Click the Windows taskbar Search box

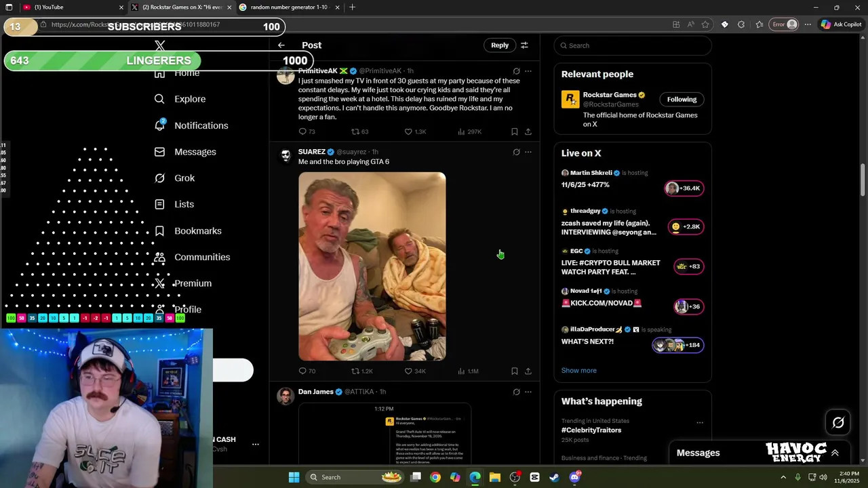coord(356,477)
